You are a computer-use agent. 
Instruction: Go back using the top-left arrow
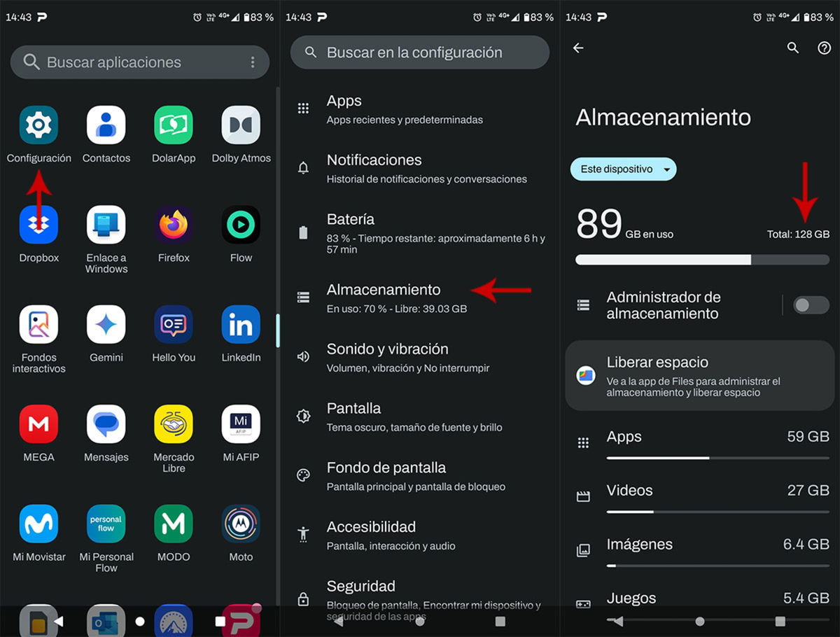[x=578, y=48]
